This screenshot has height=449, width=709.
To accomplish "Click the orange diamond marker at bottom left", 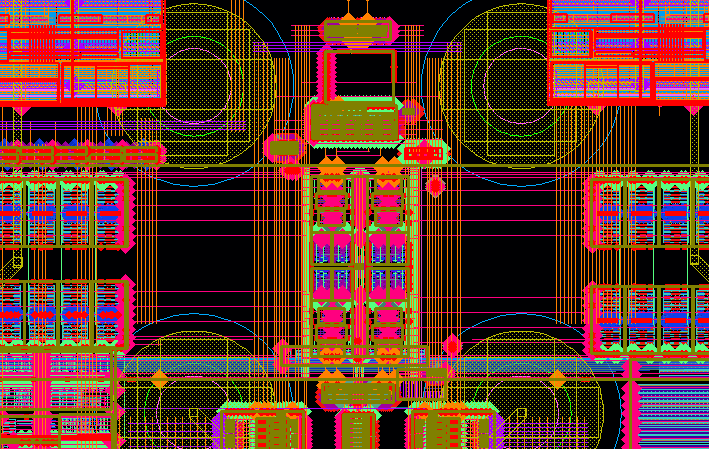I will (159, 378).
